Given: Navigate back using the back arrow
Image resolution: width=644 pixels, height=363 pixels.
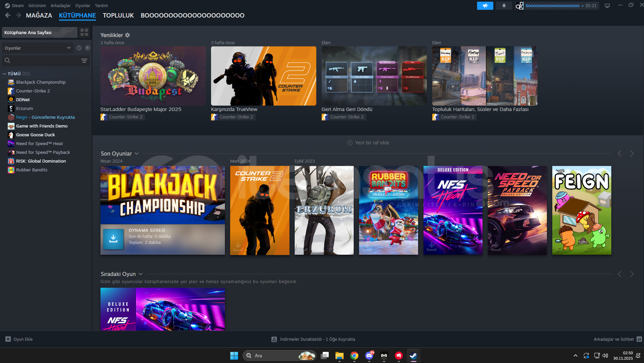Looking at the screenshot, I should (8, 16).
